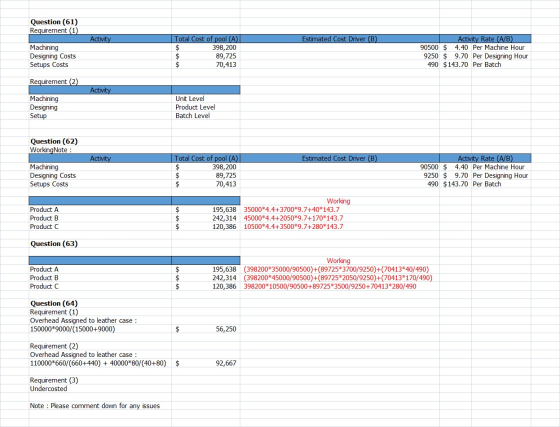Screen dimensions: 560x427
Task: Click the red formula 35000*4.4+3700*9.7+40*143.7
Action: (x=291, y=210)
